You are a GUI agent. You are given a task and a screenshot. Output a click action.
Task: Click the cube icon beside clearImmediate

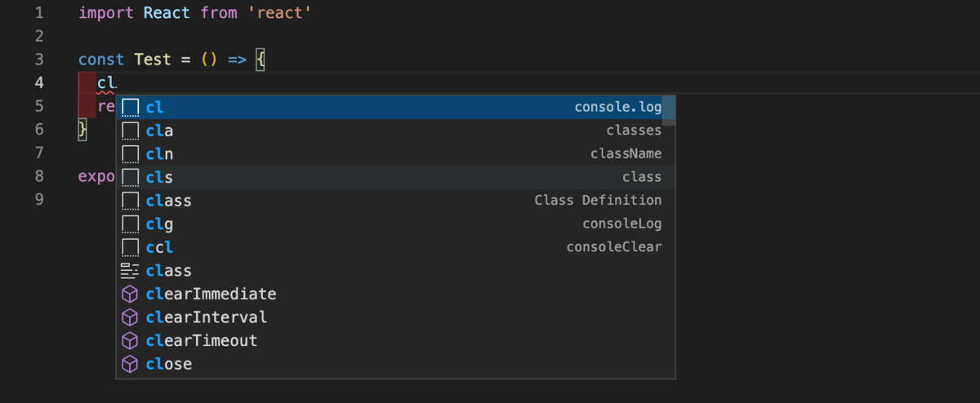tap(130, 294)
